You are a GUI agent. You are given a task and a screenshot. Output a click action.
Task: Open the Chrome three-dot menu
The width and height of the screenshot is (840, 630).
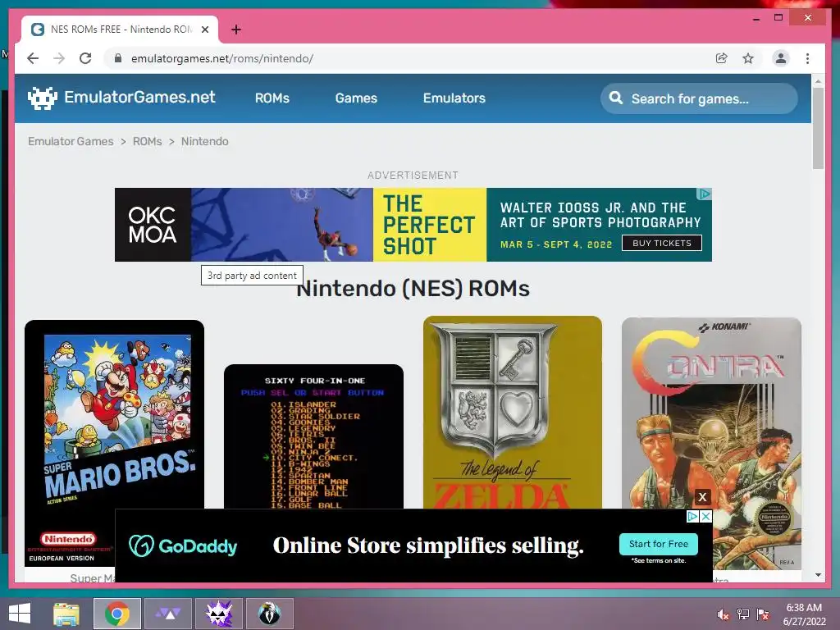click(x=807, y=58)
